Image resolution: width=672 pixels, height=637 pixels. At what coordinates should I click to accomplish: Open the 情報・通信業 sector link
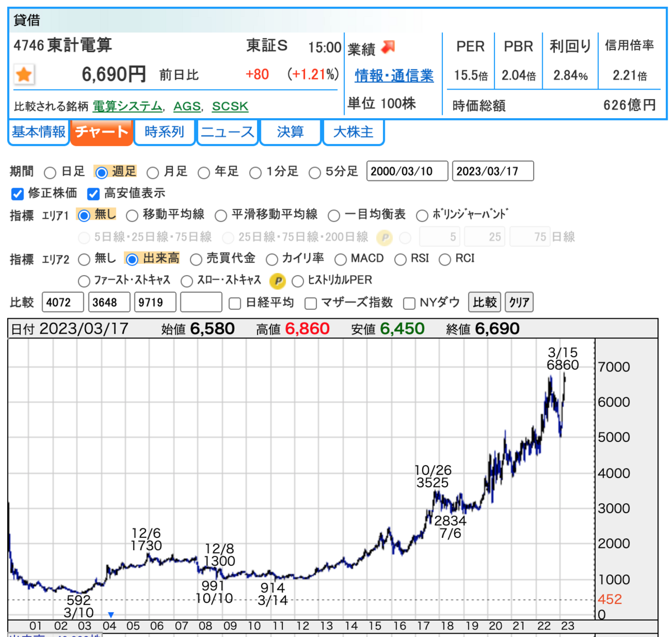point(394,76)
